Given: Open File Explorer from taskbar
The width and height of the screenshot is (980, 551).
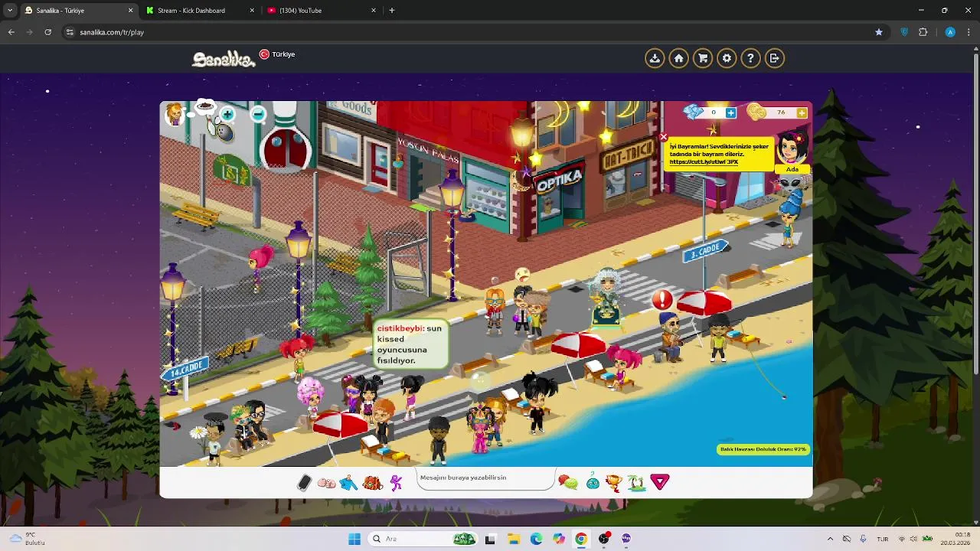Looking at the screenshot, I should point(513,539).
